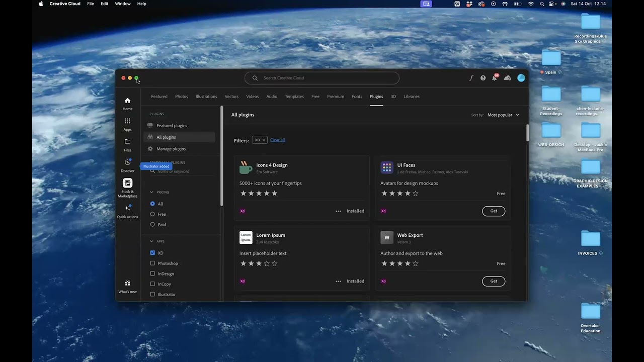
Task: Open the Edit menu in menu bar
Action: point(104,4)
